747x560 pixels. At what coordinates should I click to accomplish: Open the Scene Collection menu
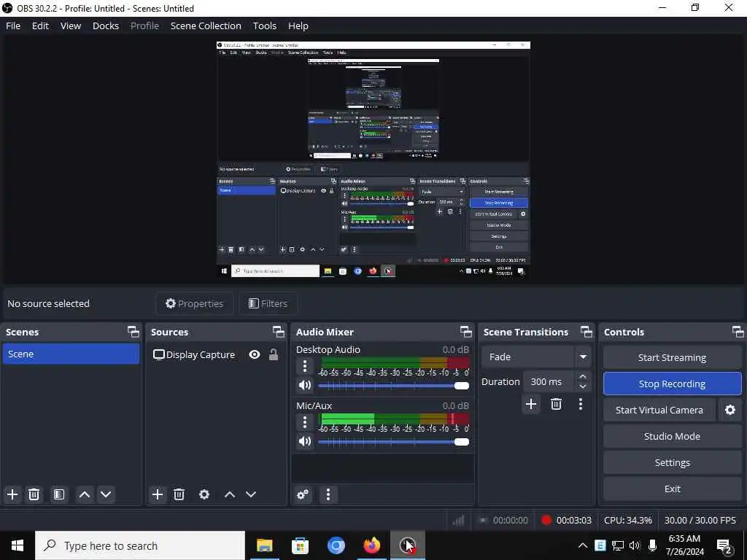[206, 26]
